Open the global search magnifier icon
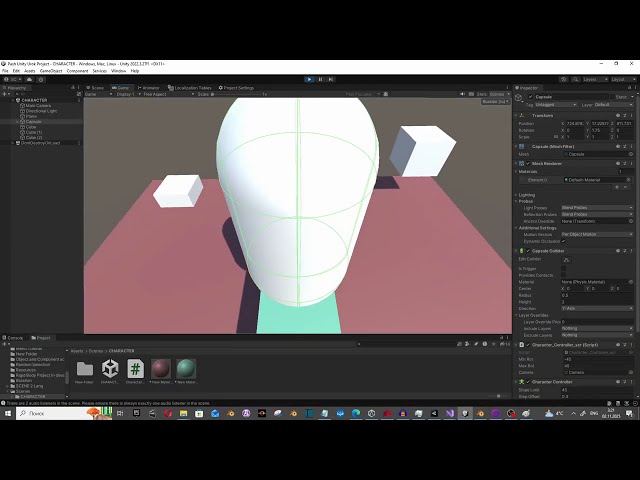Image resolution: width=640 pixels, height=480 pixels. [576, 79]
